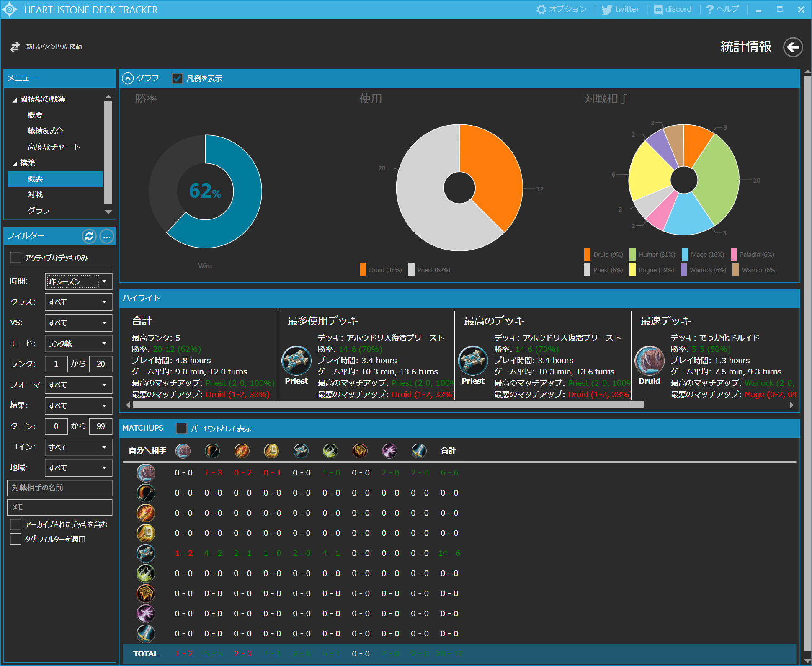Click the メモ input field

pyautogui.click(x=60, y=507)
